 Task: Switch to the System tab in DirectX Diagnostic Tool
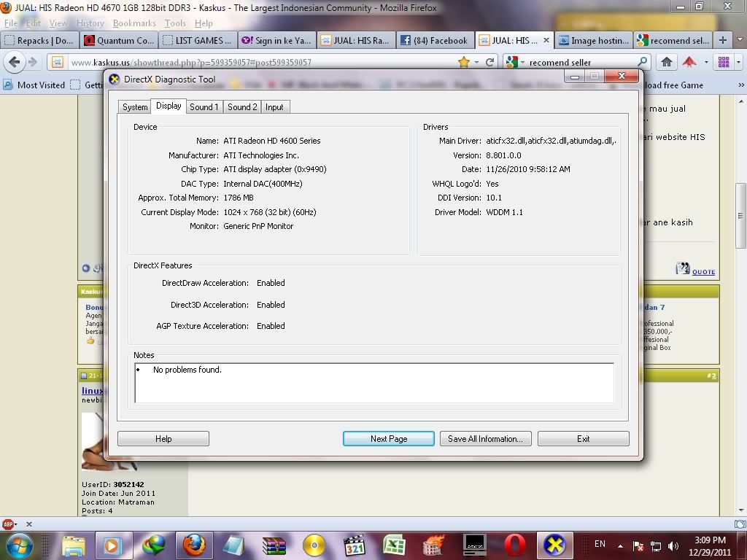pos(135,106)
